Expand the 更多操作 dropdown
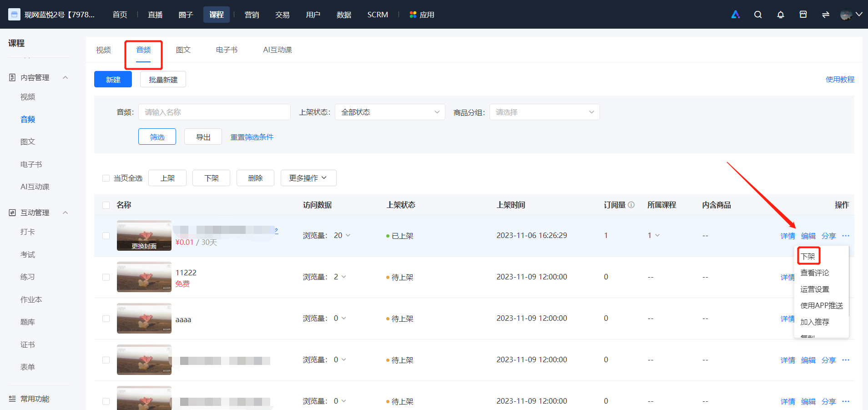Image resolution: width=868 pixels, height=410 pixels. pyautogui.click(x=308, y=178)
